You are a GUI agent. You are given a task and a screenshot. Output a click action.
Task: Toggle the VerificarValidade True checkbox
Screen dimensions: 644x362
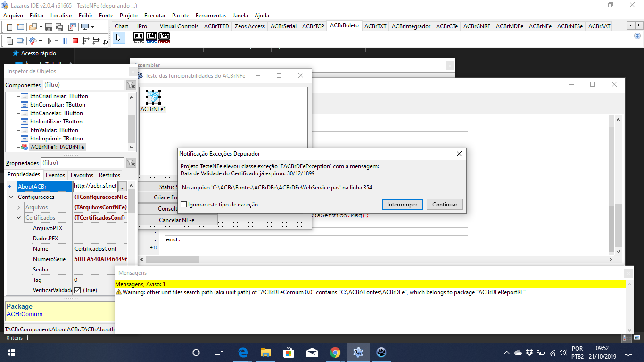click(78, 290)
